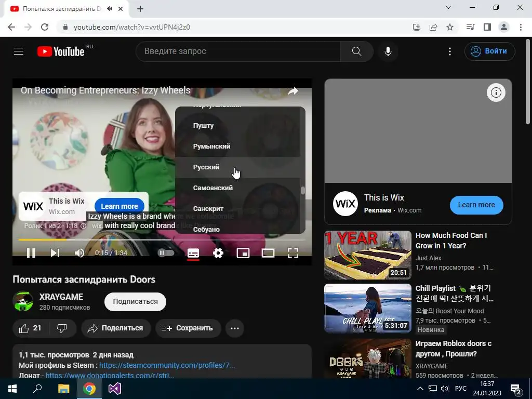Seek on the video progress bar
Image resolution: width=532 pixels, height=399 pixels.
(x=162, y=240)
